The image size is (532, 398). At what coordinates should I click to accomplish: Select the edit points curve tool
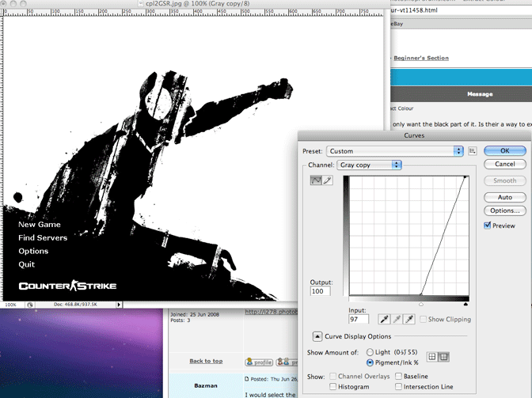[316, 180]
